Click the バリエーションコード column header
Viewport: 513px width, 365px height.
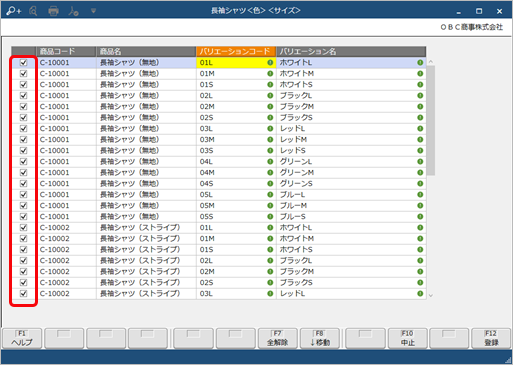236,52
